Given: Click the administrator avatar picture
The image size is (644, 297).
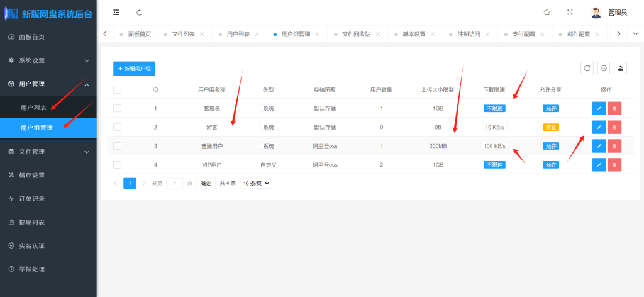Looking at the screenshot, I should click(596, 13).
